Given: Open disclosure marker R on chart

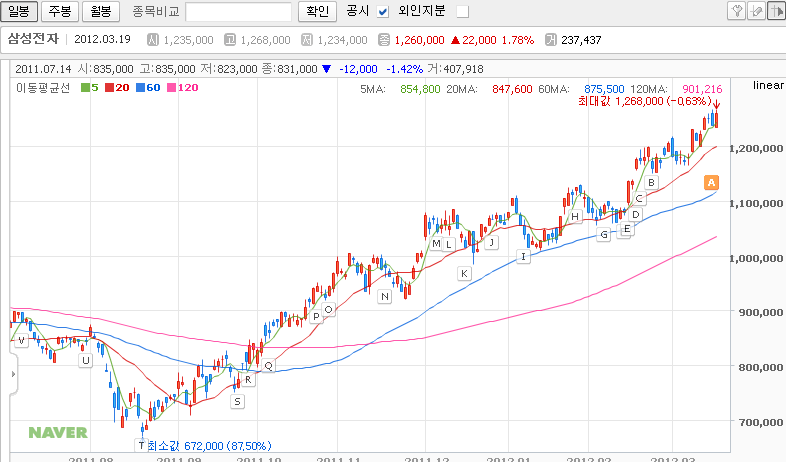Looking at the screenshot, I should (248, 380).
